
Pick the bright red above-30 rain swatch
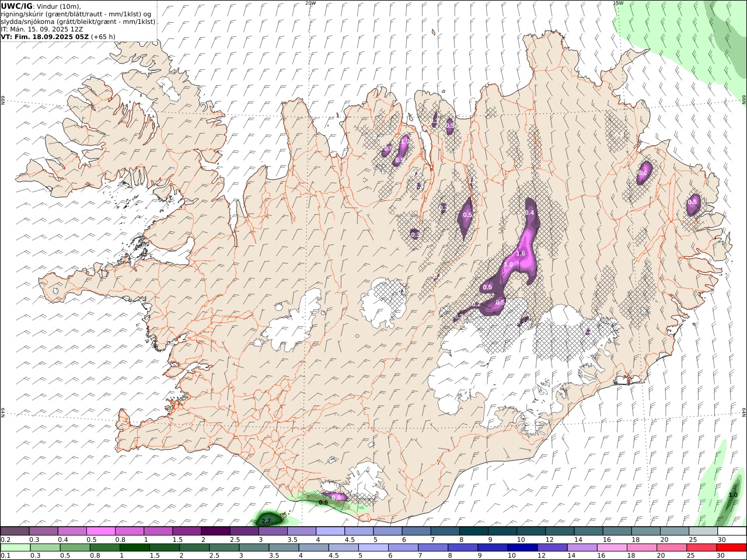pos(731,548)
